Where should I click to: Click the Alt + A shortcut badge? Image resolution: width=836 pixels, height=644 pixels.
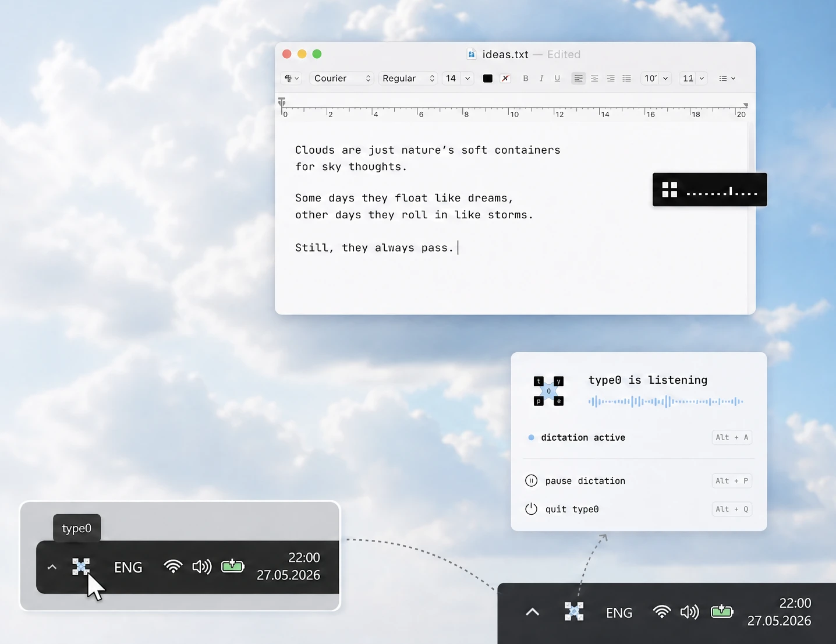732,437
